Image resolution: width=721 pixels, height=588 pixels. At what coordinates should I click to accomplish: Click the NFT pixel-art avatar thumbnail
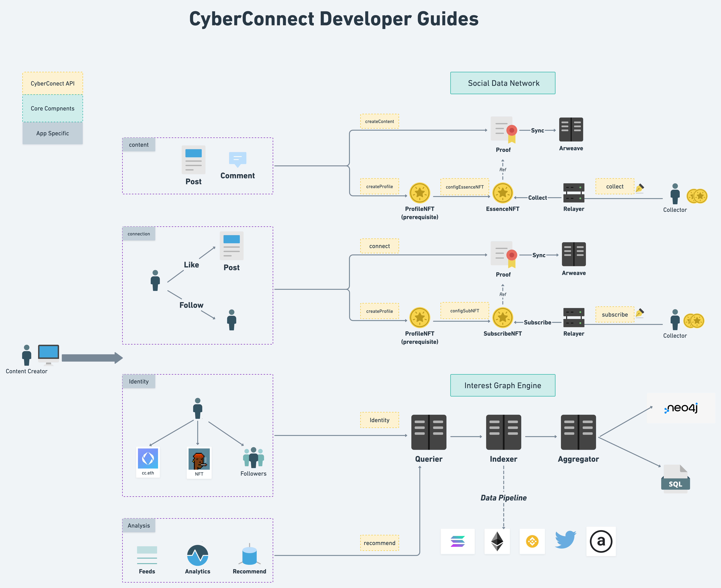[199, 459]
